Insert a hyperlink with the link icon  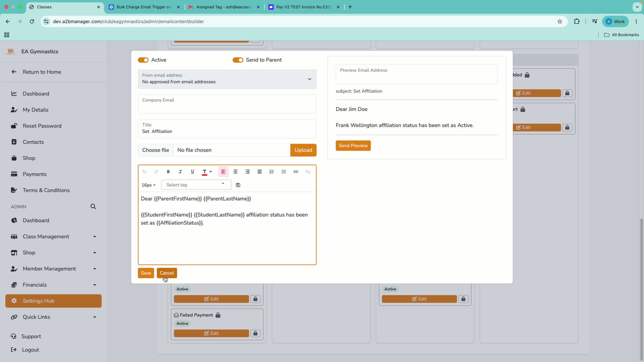(x=296, y=172)
